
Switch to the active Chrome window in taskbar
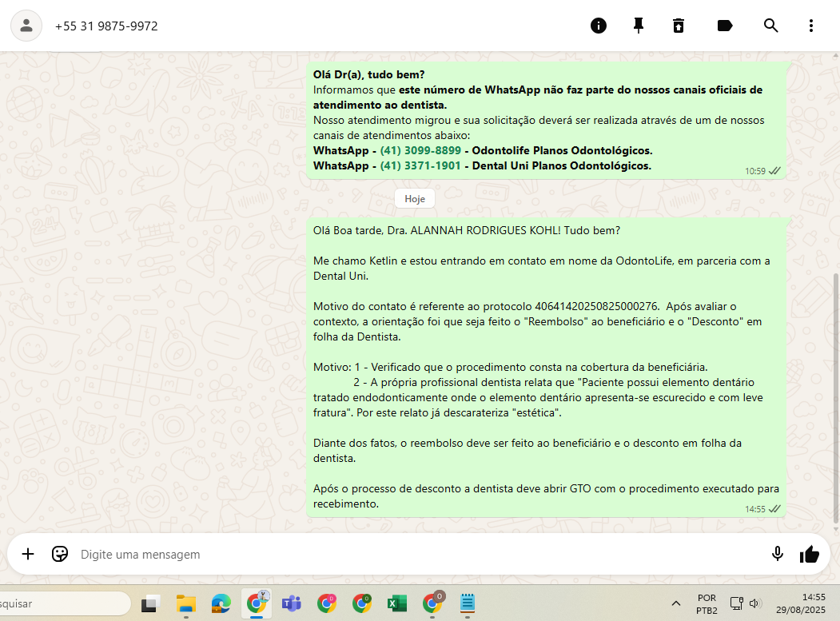coord(256,604)
